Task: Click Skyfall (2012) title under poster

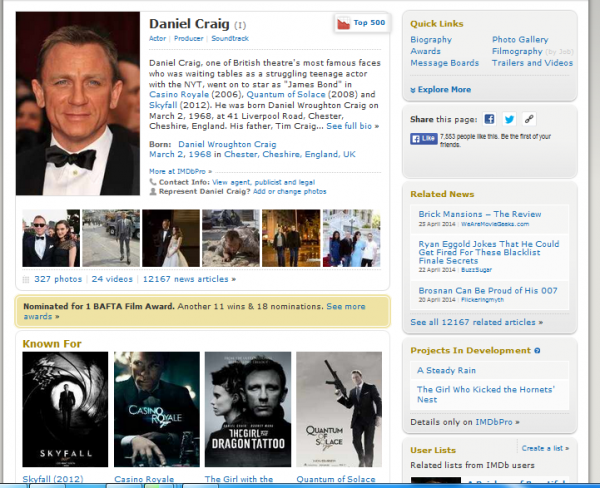Action: tap(53, 479)
